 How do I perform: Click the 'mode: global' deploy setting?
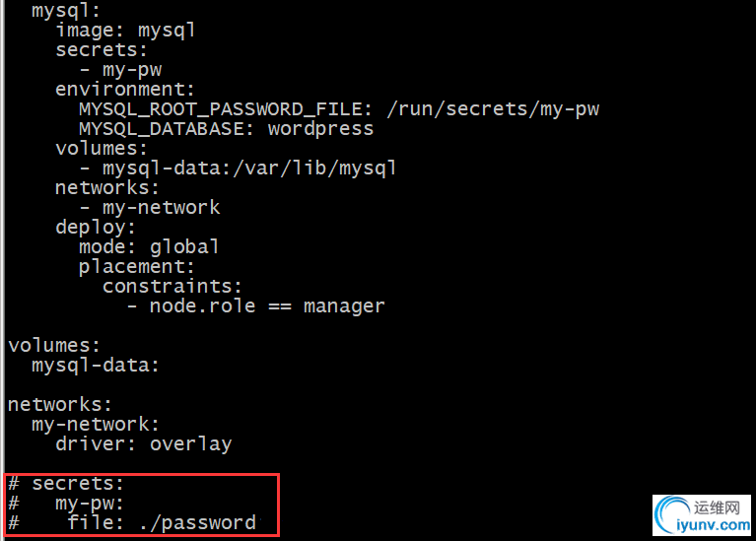tap(149, 247)
